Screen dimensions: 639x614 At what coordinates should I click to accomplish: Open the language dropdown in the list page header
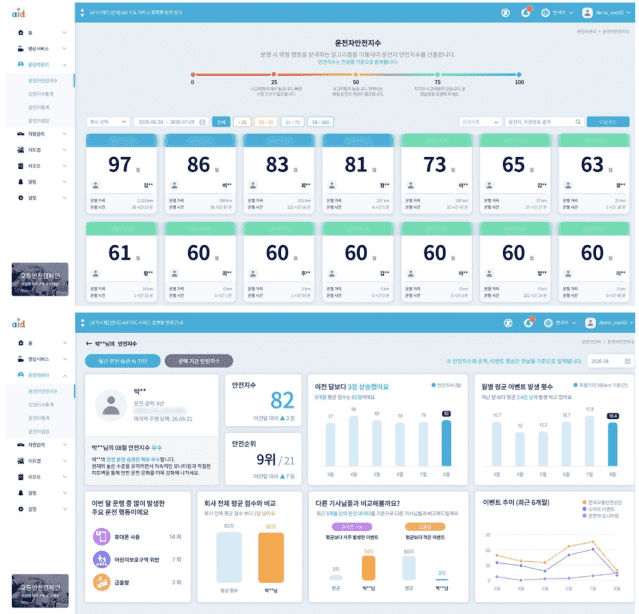coord(562,13)
